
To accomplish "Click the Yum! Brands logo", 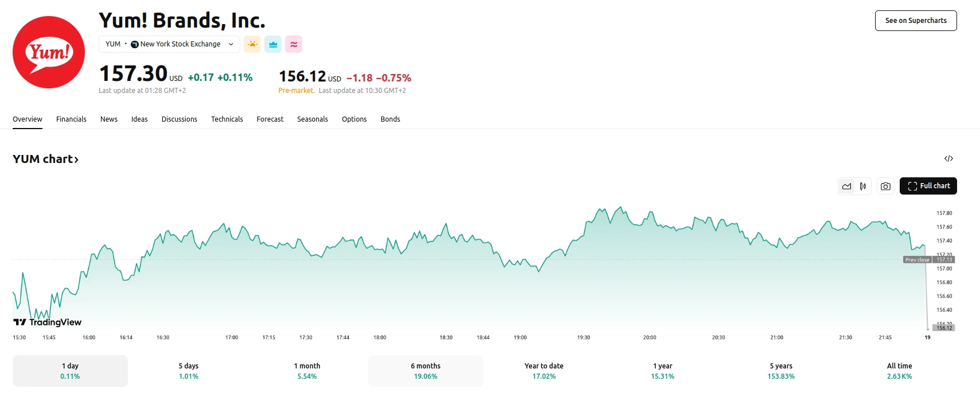I will pyautogui.click(x=49, y=52).
